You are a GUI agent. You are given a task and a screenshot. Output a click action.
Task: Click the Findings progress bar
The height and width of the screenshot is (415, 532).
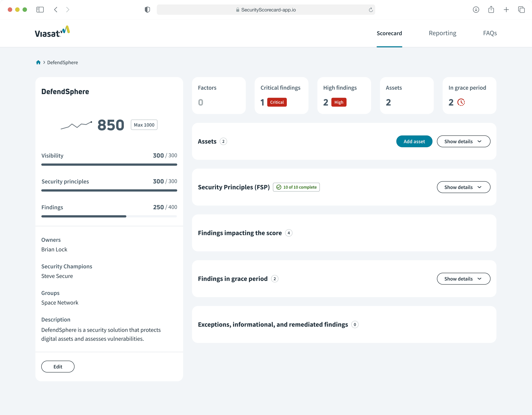click(x=109, y=216)
